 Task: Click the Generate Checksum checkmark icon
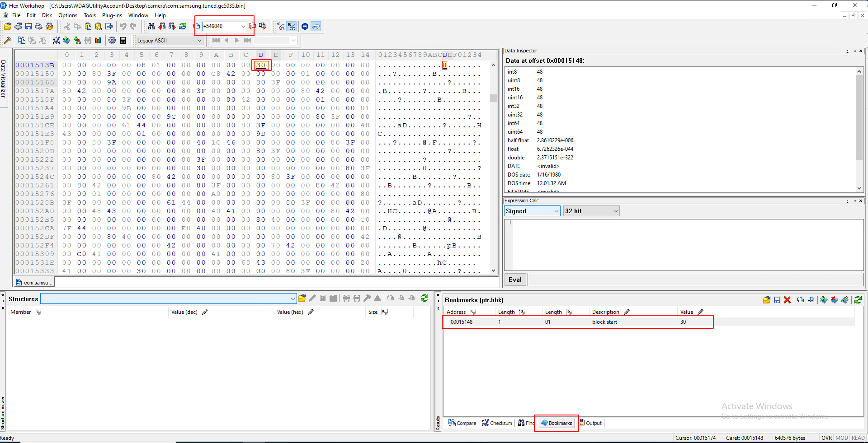tap(57, 40)
